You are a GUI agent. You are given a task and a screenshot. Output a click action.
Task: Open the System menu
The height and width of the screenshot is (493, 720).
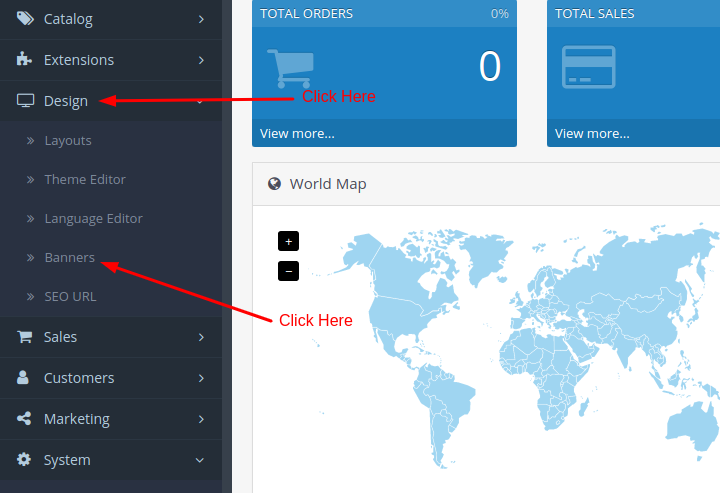coord(111,459)
